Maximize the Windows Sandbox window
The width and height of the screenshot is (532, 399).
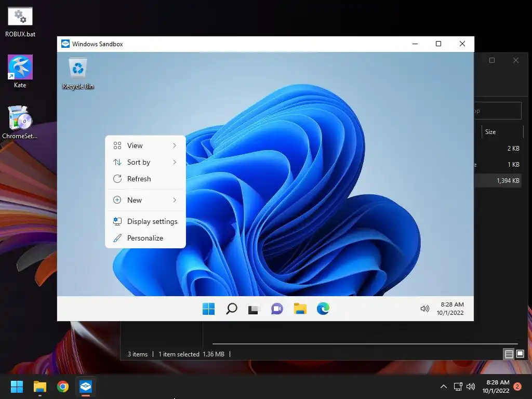pos(438,44)
